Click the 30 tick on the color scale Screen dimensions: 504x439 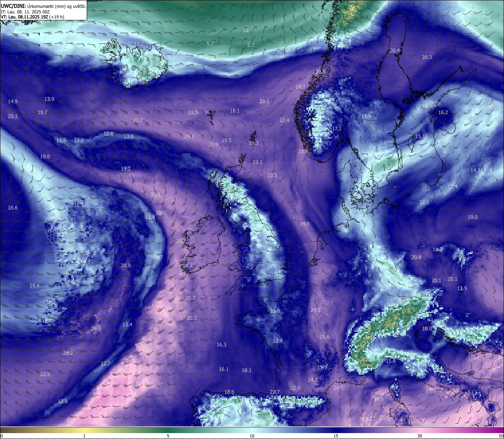click(420, 436)
